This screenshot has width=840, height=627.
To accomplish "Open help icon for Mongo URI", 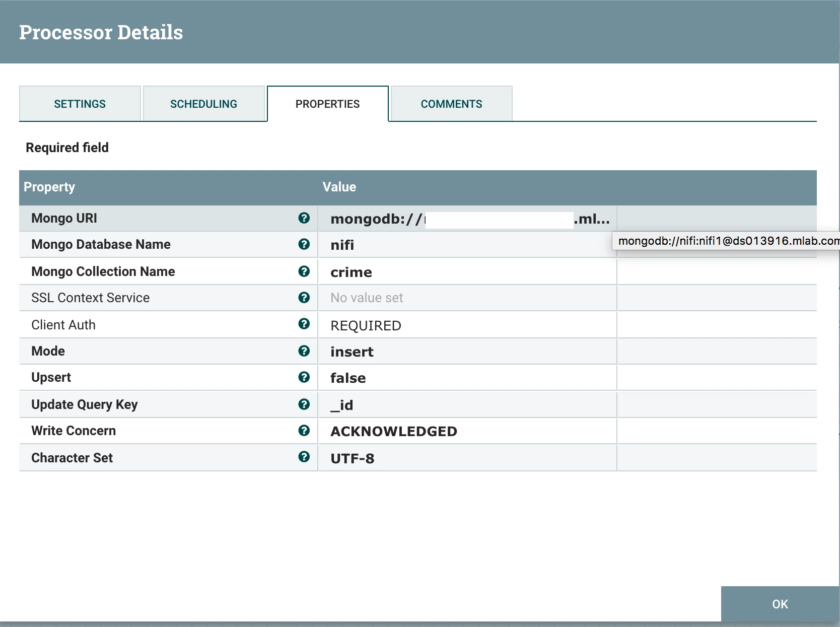I will tap(304, 218).
